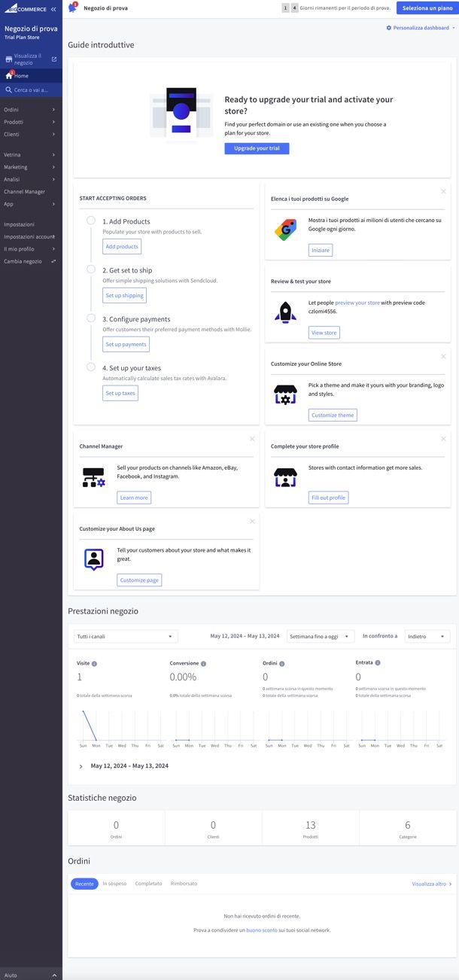Click the About Us person icon
Viewport: 459px width, 980px height.
coord(93,559)
